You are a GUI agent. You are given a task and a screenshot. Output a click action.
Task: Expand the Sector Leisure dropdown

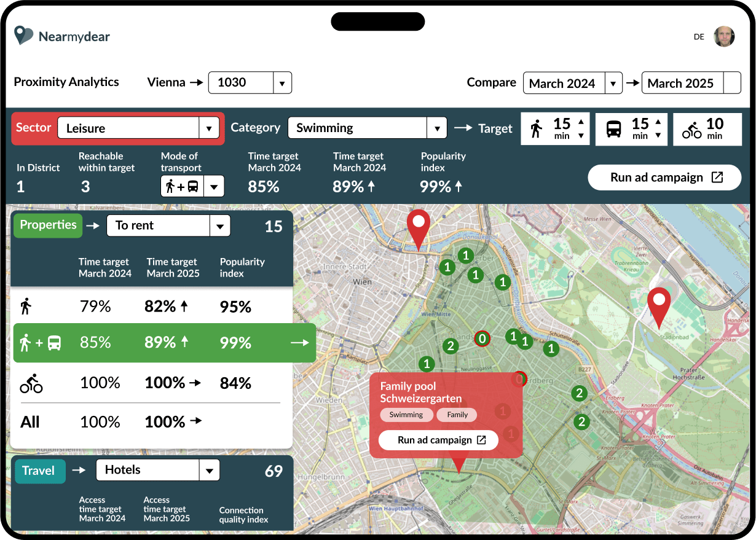coord(209,128)
